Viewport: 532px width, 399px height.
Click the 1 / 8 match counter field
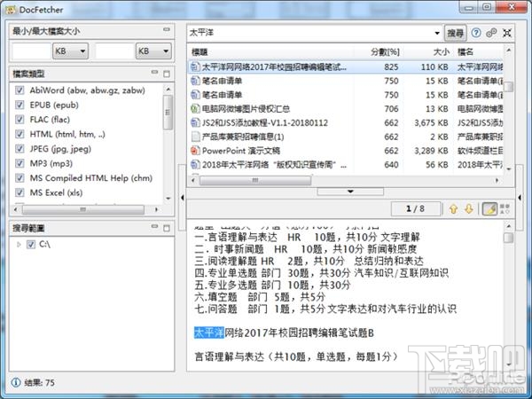(x=416, y=209)
